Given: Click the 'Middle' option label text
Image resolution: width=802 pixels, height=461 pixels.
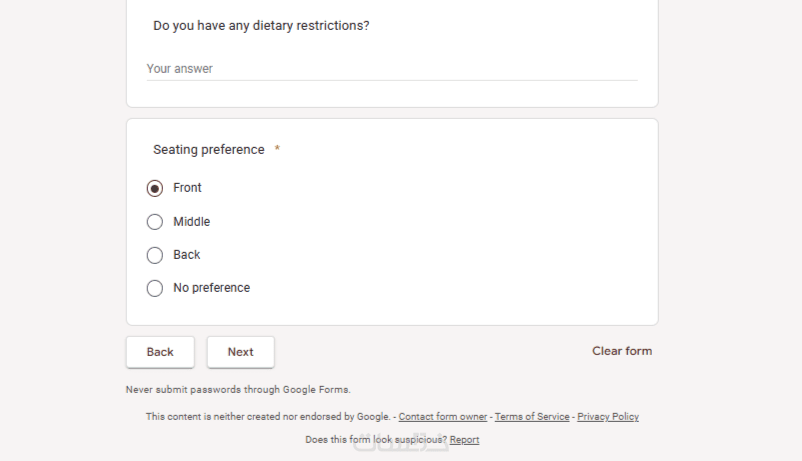Looking at the screenshot, I should click(x=191, y=222).
